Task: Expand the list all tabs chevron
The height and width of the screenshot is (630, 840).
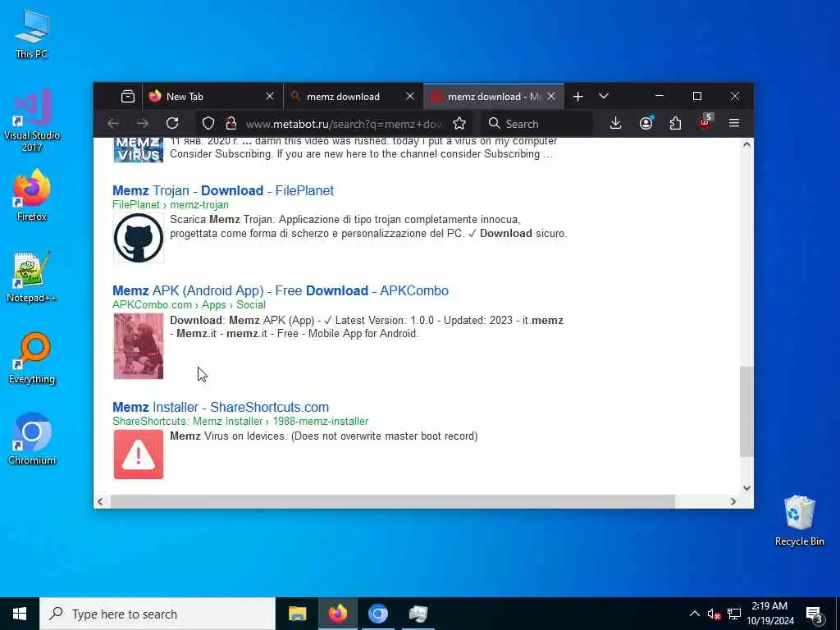Action: [604, 97]
